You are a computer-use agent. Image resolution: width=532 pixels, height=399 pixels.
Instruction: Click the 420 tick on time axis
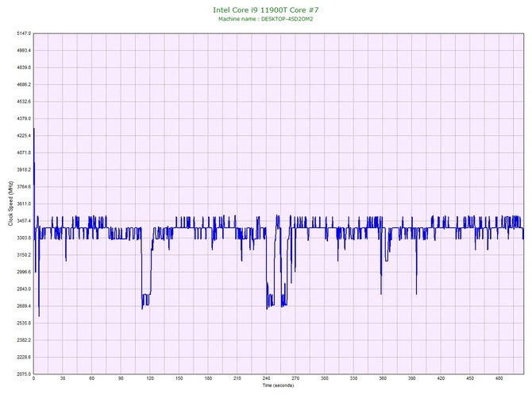[441, 378]
